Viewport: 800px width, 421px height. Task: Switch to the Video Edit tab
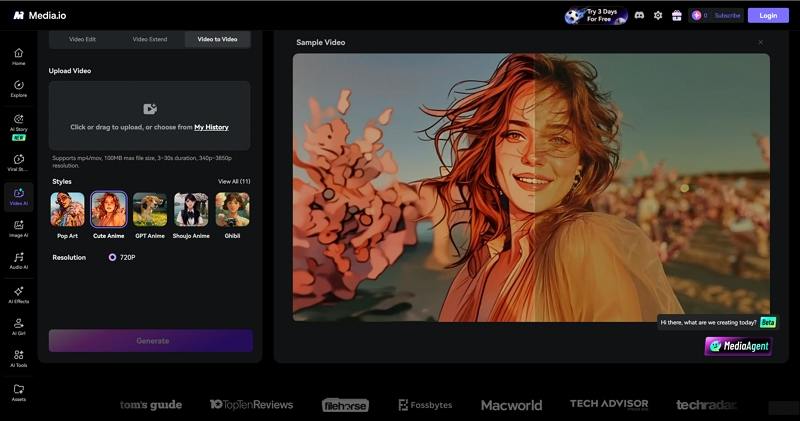[x=82, y=39]
